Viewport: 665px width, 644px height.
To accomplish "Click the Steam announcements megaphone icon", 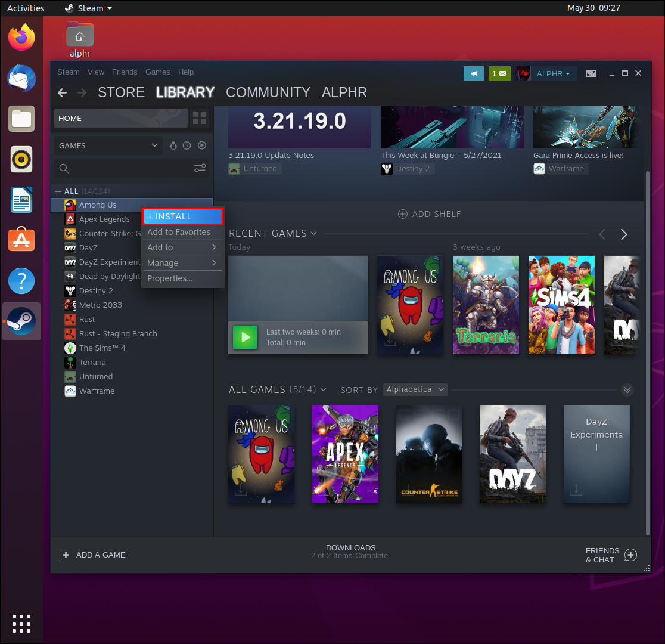I will 473,73.
